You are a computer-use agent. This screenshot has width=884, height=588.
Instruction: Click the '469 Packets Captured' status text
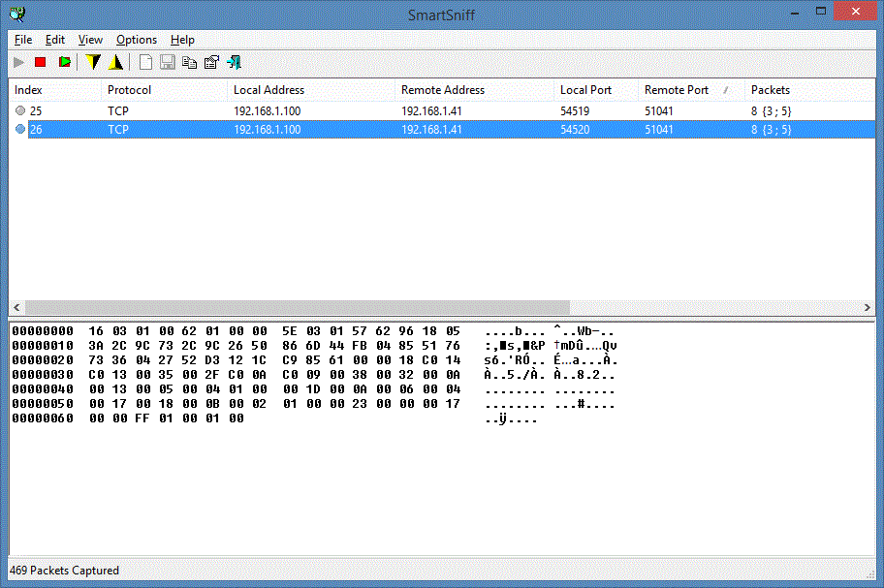click(x=64, y=571)
